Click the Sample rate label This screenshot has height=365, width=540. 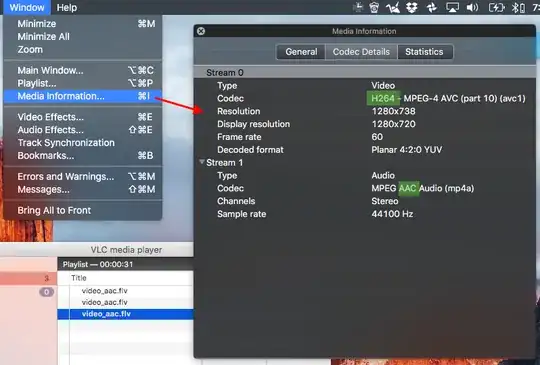point(241,214)
